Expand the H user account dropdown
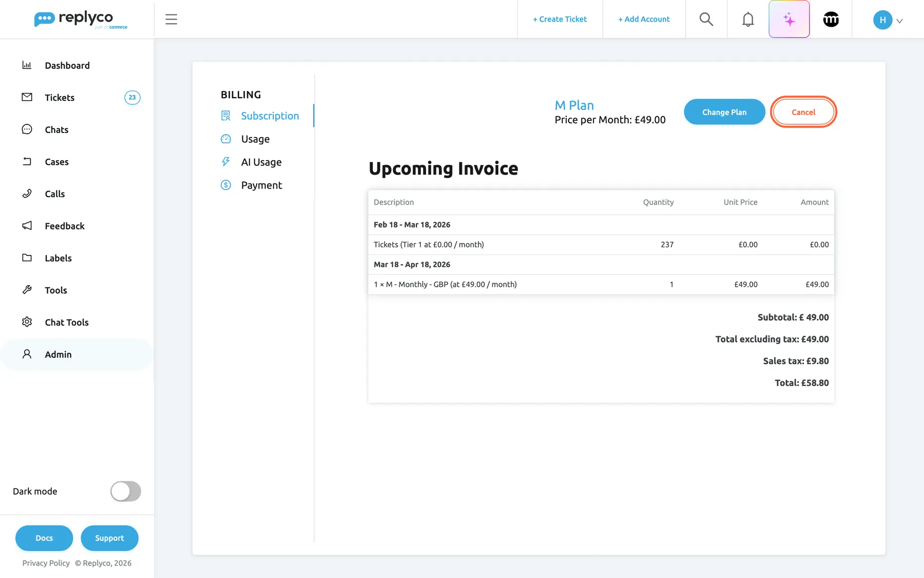This screenshot has height=578, width=924. coord(888,20)
